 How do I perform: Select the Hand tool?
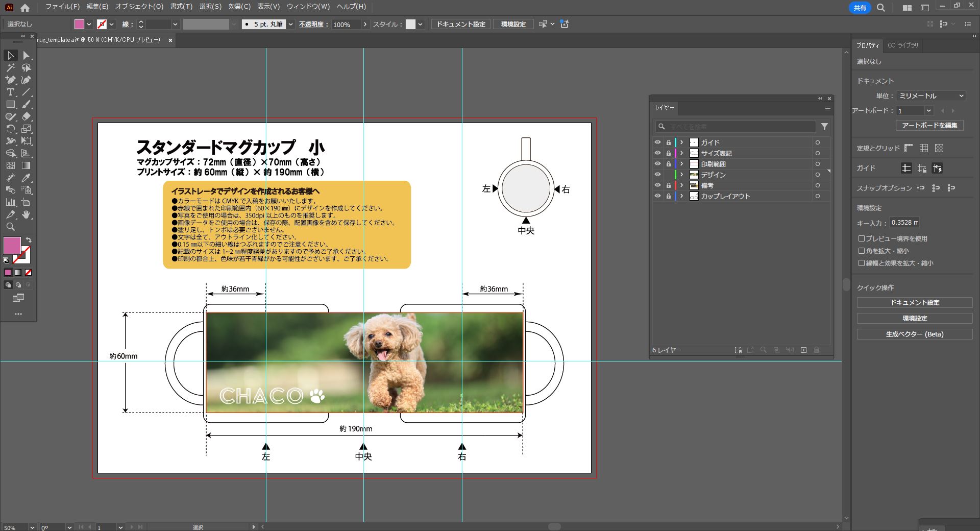(x=27, y=214)
